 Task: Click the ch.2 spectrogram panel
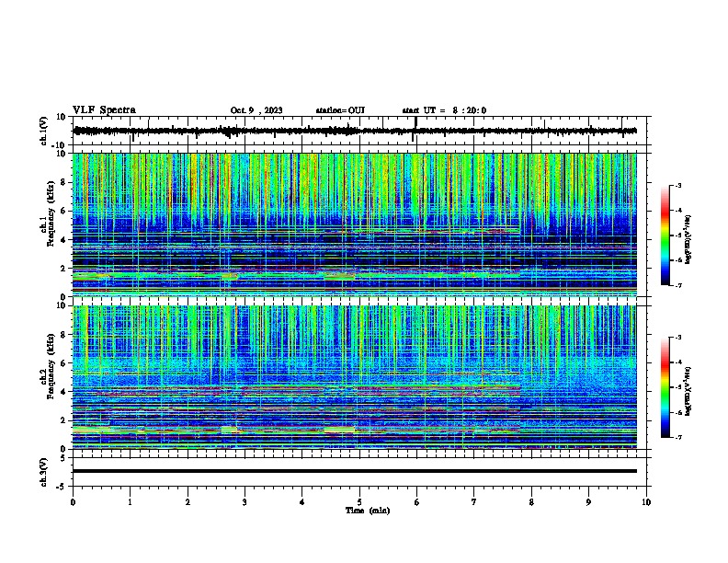(x=355, y=377)
